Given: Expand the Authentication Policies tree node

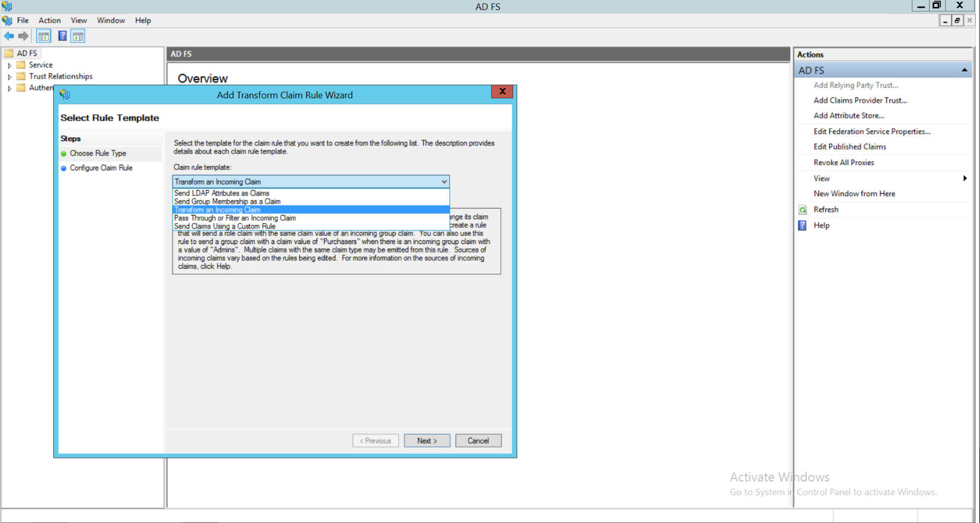Looking at the screenshot, I should pyautogui.click(x=9, y=88).
